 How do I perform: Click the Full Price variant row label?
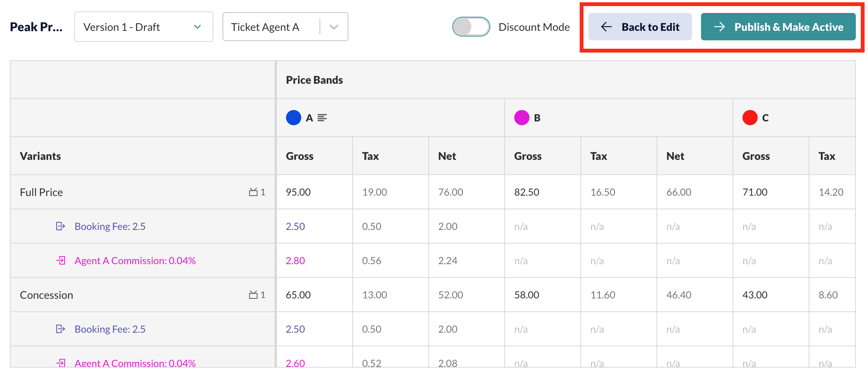(41, 192)
